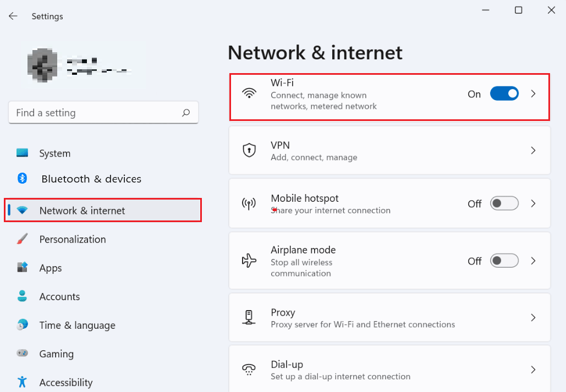Expand the Dial-up settings chevron
Viewport: 566px width, 392px height.
coord(532,369)
